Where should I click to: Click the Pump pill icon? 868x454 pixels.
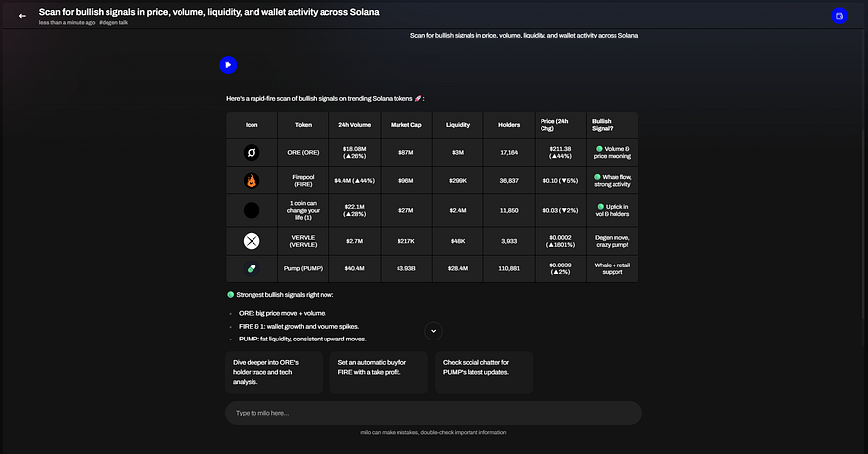(x=252, y=268)
